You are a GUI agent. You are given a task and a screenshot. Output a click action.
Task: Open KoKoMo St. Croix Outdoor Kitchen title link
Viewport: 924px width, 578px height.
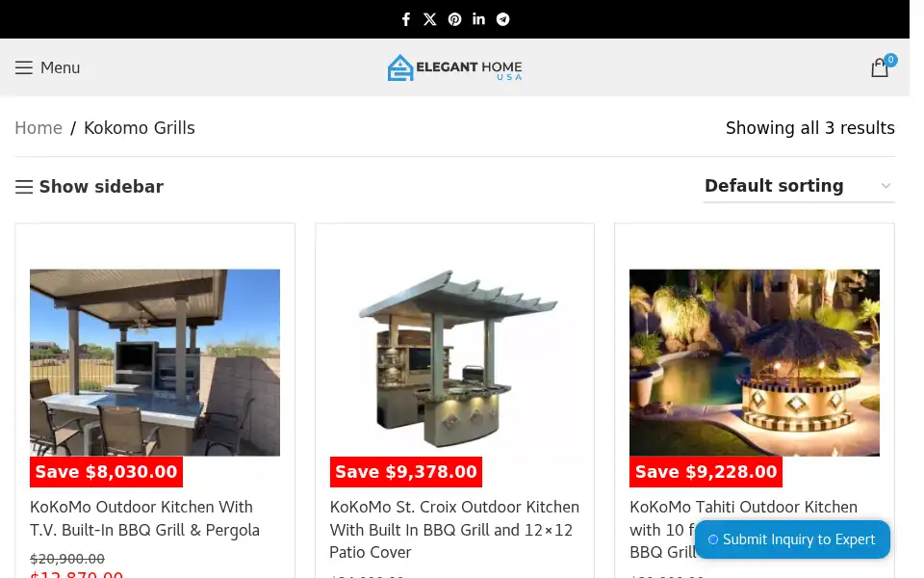coord(454,530)
